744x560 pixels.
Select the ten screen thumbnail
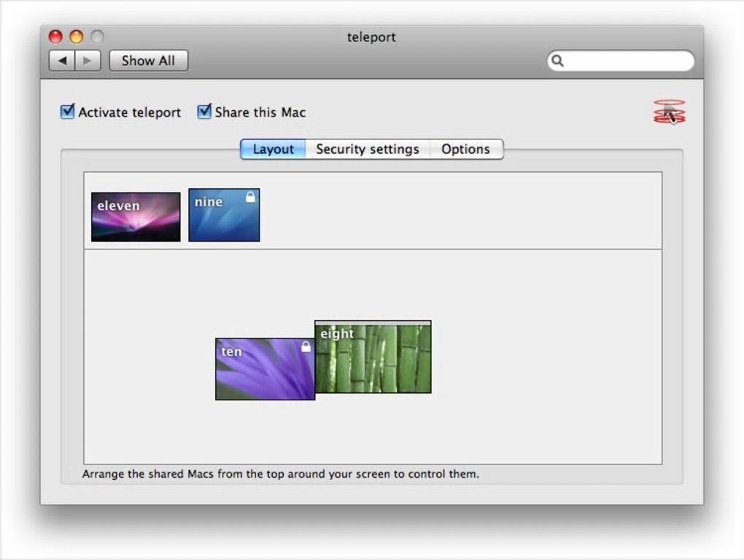click(265, 369)
